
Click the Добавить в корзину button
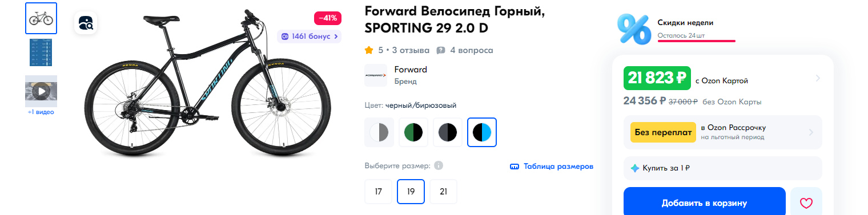click(x=704, y=202)
